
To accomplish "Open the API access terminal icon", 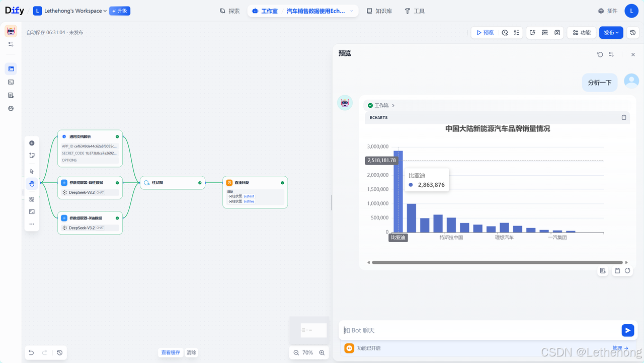I will 11,82.
